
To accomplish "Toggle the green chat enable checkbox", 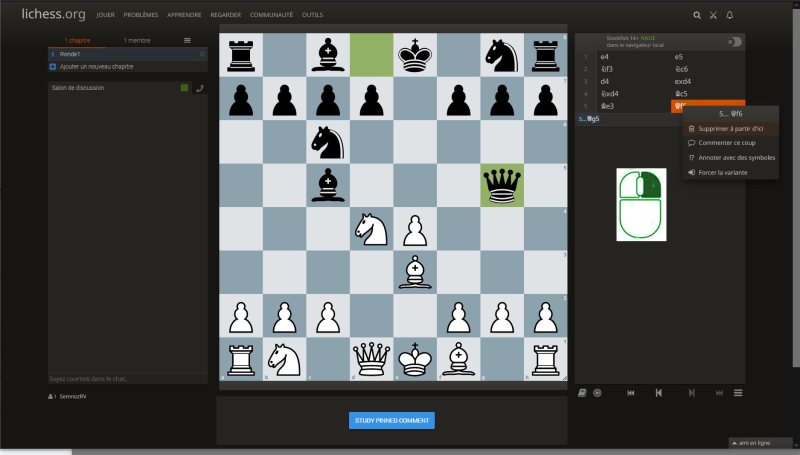I will click(184, 88).
